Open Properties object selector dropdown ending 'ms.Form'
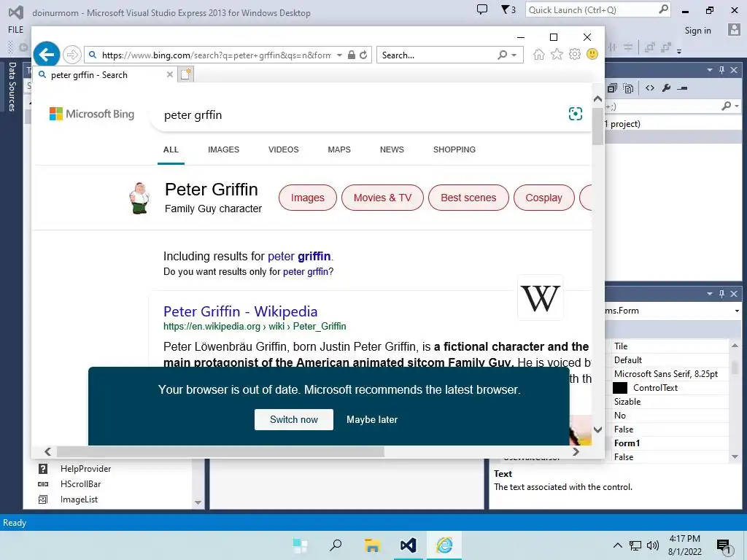The height and width of the screenshot is (560, 747). click(737, 311)
